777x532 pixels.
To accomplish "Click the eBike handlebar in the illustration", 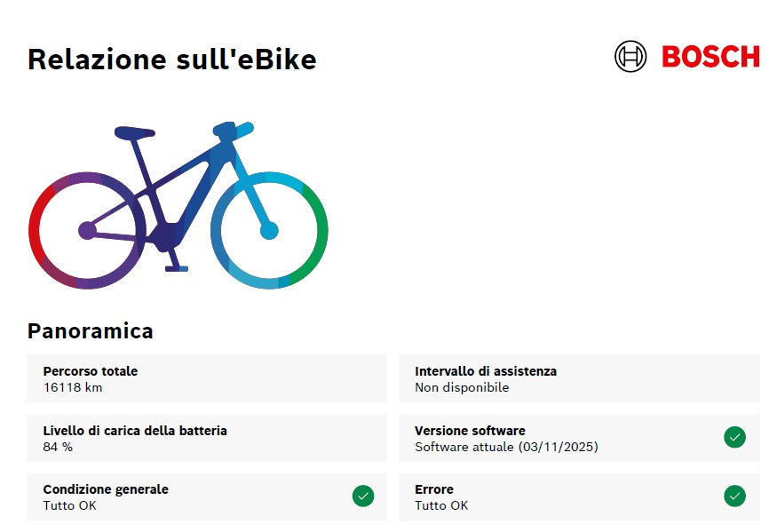I will point(235,130).
